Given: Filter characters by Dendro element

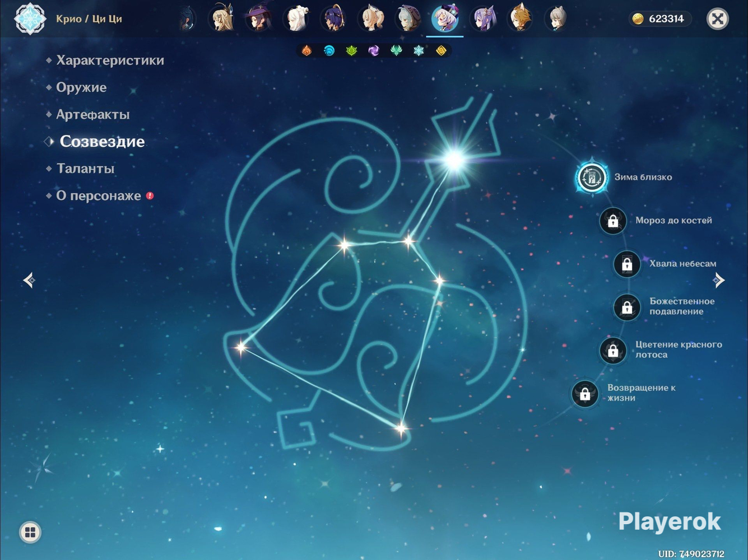Looking at the screenshot, I should 351,51.
